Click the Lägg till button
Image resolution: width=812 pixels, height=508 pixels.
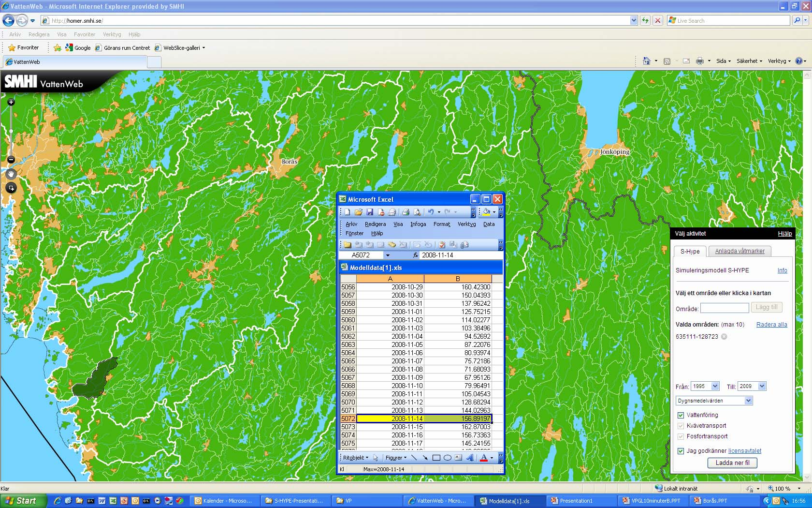click(x=767, y=307)
